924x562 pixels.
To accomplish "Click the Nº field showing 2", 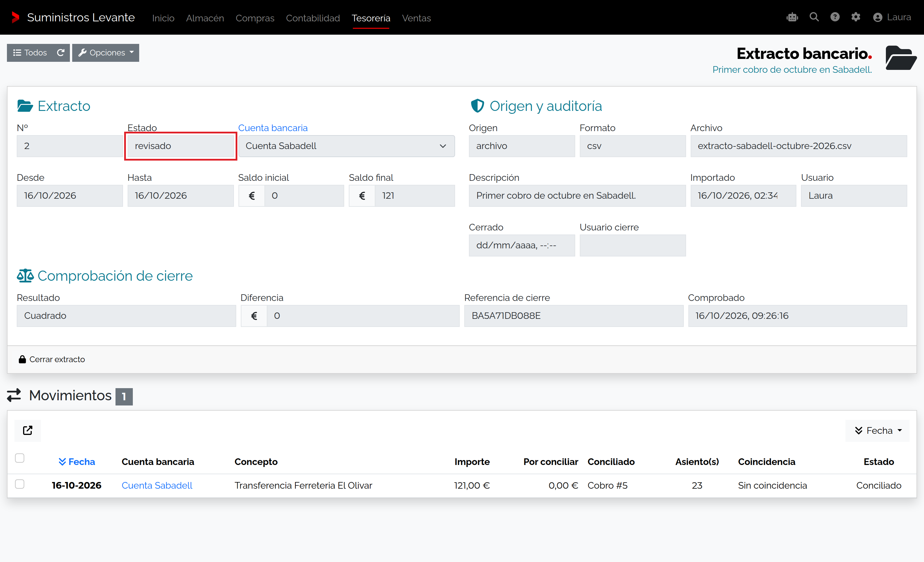I will (x=70, y=146).
